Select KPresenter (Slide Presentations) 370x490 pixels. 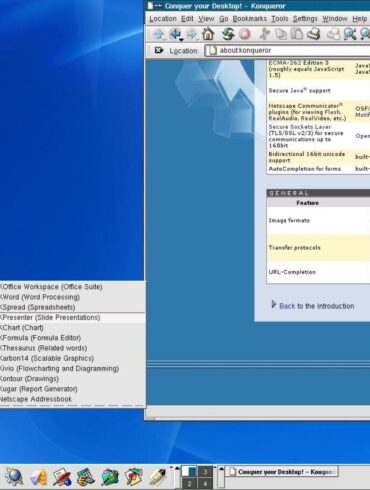72,317
